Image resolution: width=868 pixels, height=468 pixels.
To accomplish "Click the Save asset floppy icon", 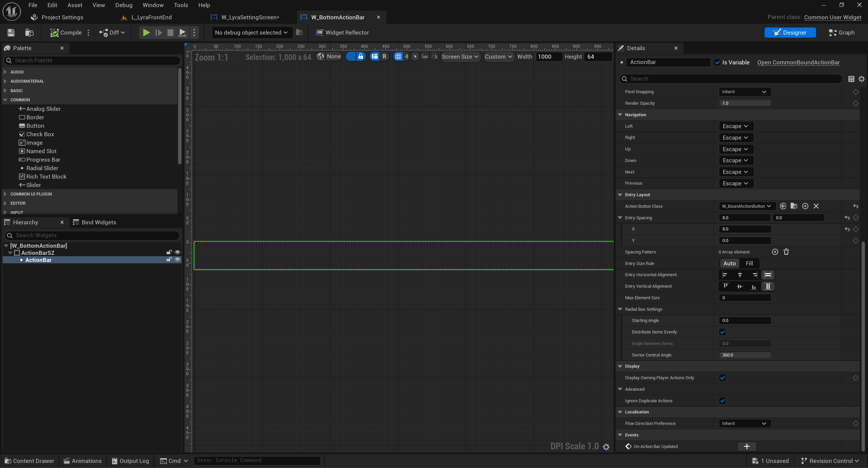I will pyautogui.click(x=11, y=33).
